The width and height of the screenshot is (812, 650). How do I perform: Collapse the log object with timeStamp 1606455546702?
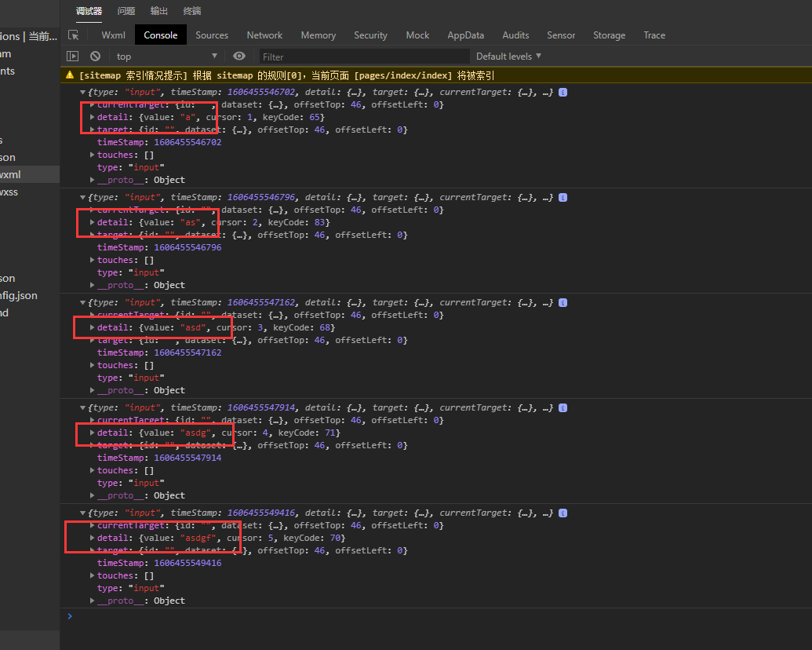pyautogui.click(x=83, y=93)
